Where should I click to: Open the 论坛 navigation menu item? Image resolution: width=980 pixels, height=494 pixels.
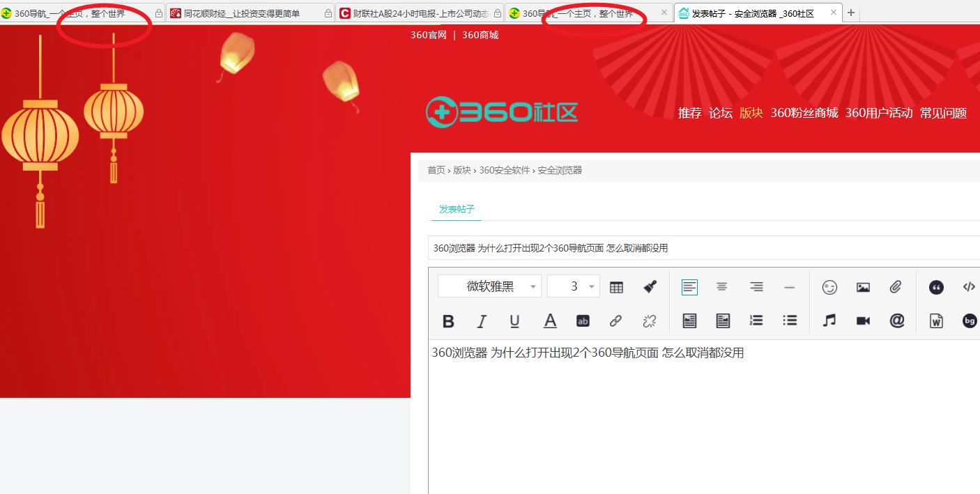coord(720,113)
